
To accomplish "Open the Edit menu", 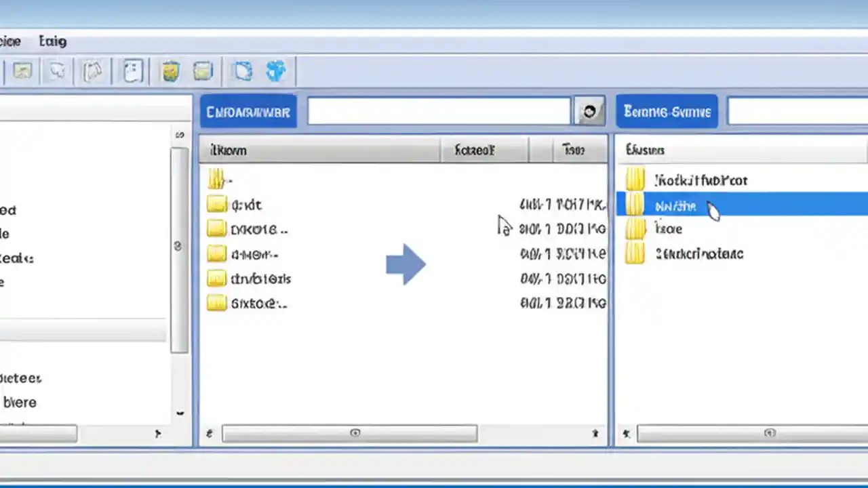I will point(52,41).
